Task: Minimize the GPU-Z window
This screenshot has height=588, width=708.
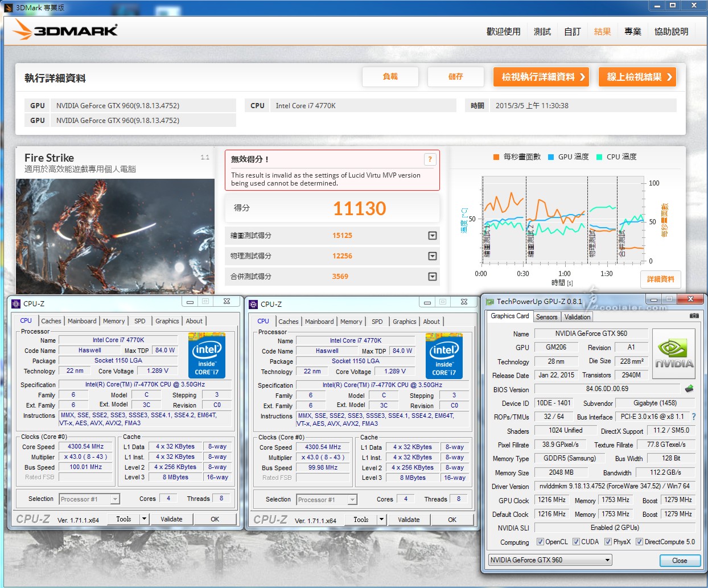Action: 653,299
